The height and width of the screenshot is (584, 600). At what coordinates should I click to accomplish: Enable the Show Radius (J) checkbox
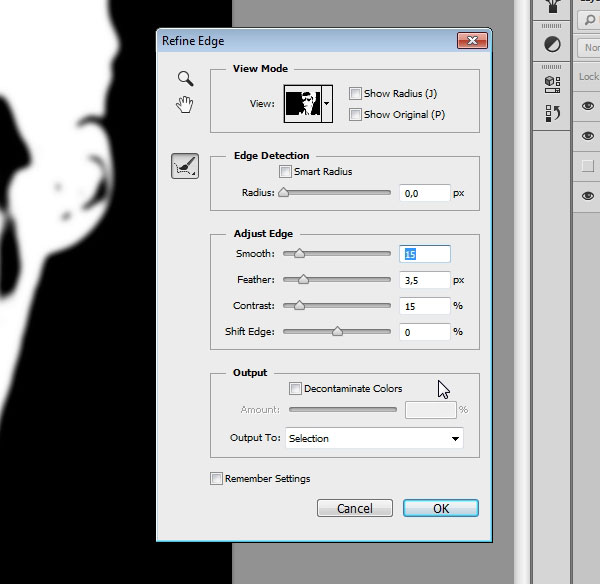355,93
